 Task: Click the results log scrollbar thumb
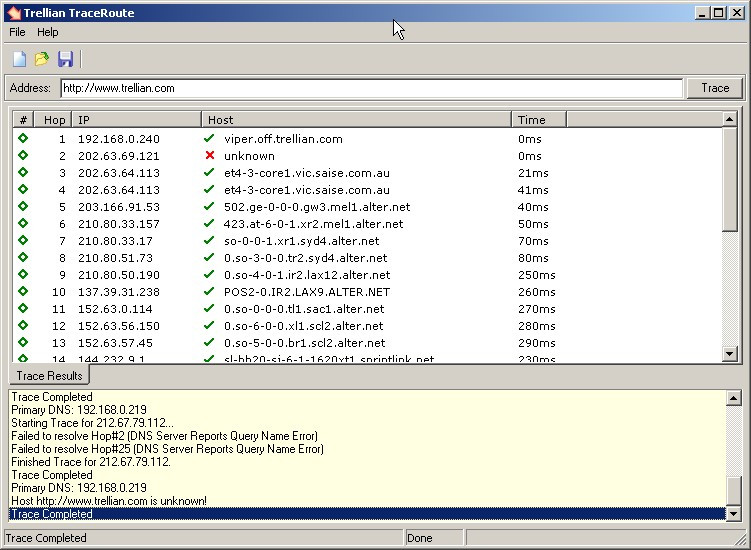point(734,491)
